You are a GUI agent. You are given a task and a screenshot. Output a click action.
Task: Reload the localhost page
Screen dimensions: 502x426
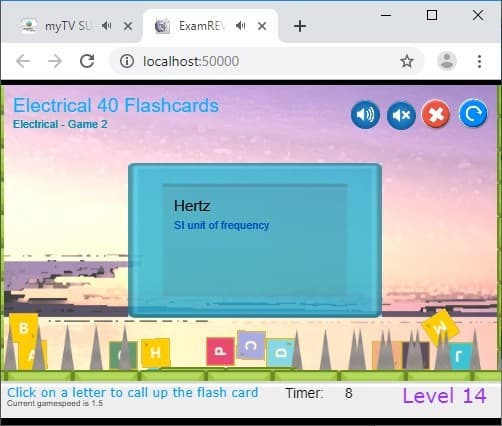(87, 61)
